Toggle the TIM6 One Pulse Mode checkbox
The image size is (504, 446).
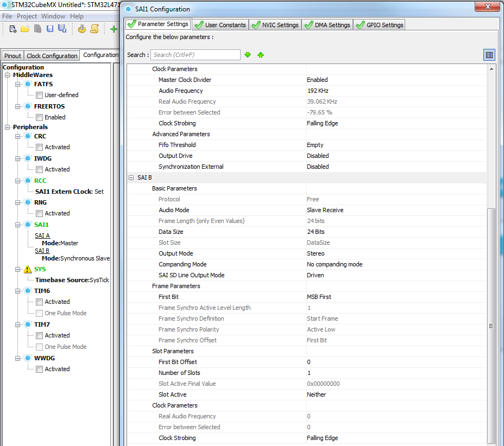(40, 313)
